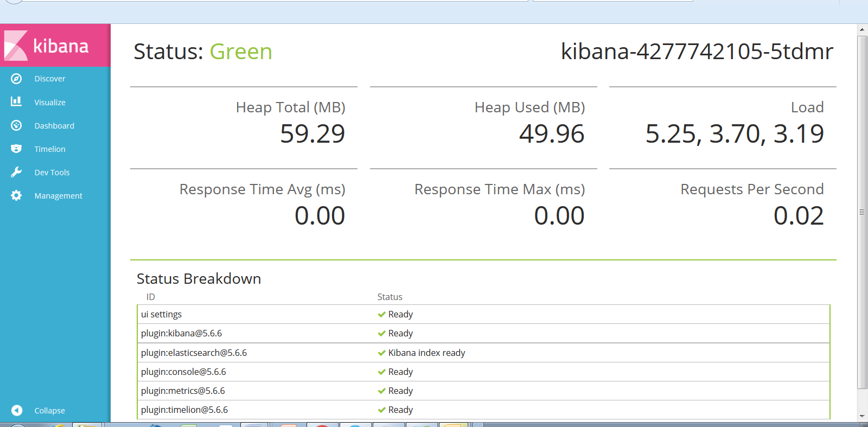Click the "Status Breakdown" heading
Screen dimensions: 868x427
click(199, 279)
